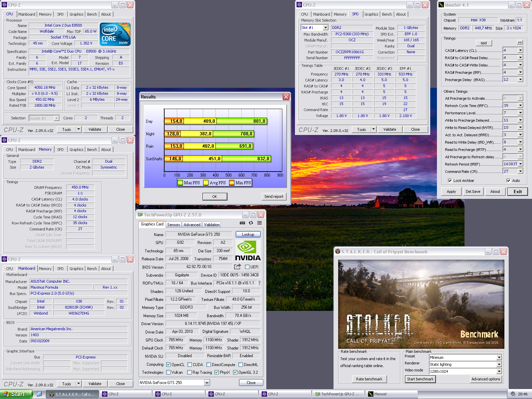Enable the UEFI checkbox
This screenshot has height=399, width=532.
click(x=247, y=267)
